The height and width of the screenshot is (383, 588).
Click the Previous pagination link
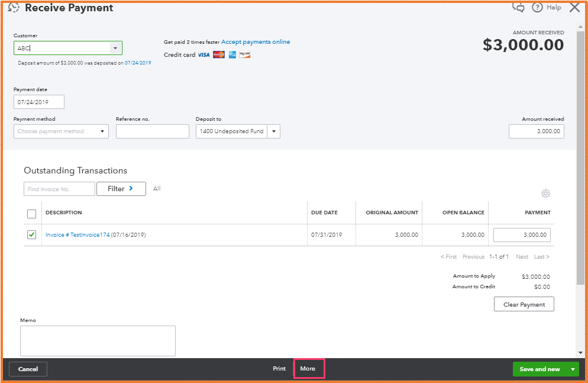click(473, 256)
